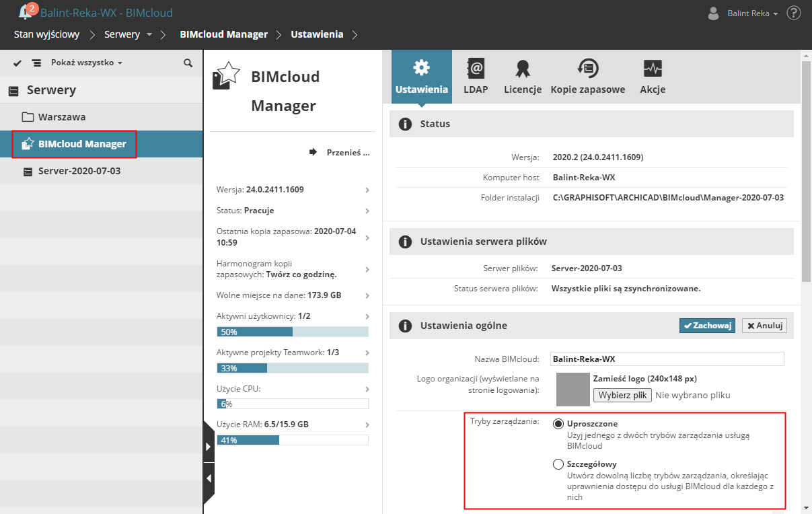Click the user avatar icon beside Balint Reka
812x514 pixels.
click(x=714, y=13)
